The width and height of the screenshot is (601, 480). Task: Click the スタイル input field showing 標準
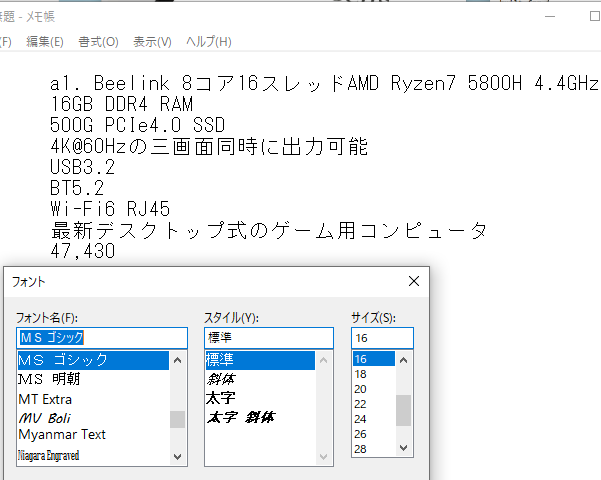(269, 338)
